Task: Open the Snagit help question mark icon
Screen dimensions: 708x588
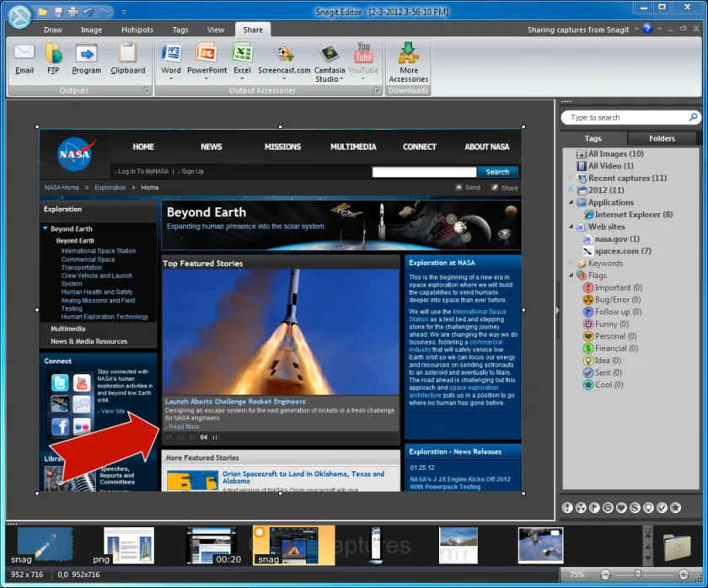Action: coord(647,29)
